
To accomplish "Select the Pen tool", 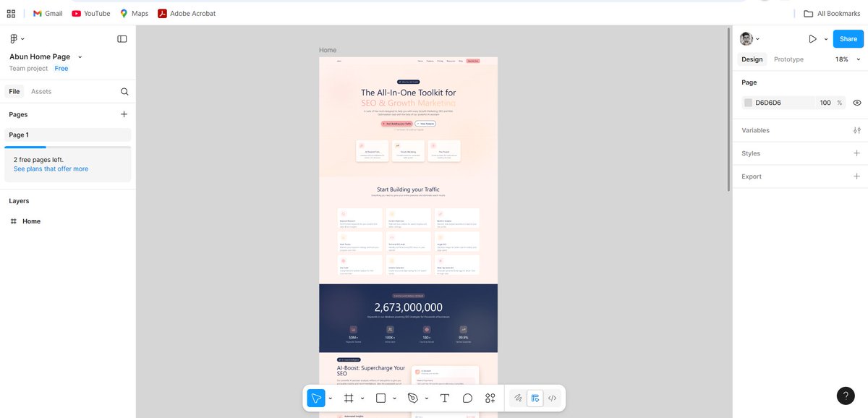I will tap(412, 398).
